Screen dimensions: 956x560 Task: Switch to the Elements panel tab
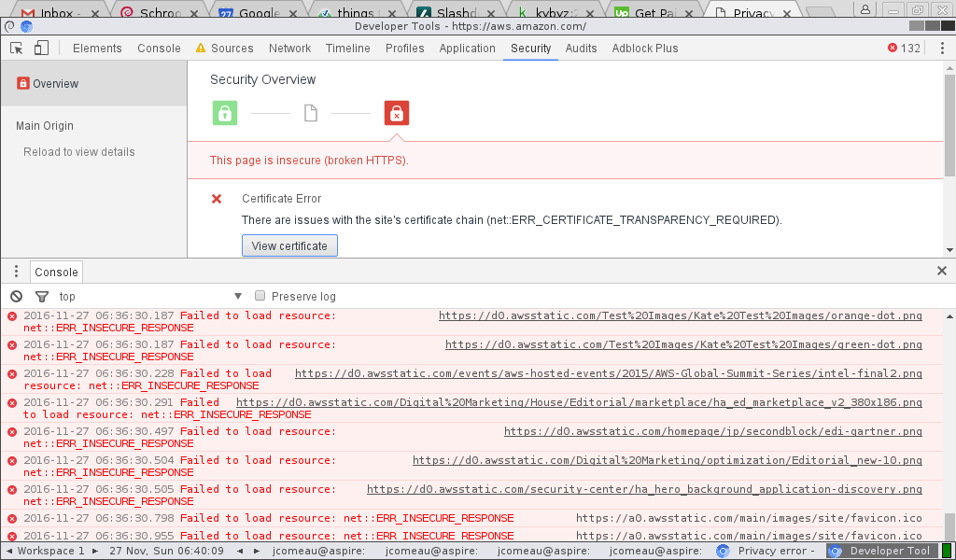click(97, 49)
